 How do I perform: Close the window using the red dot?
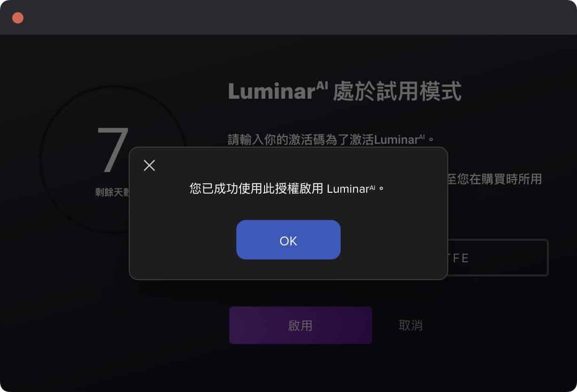point(18,18)
